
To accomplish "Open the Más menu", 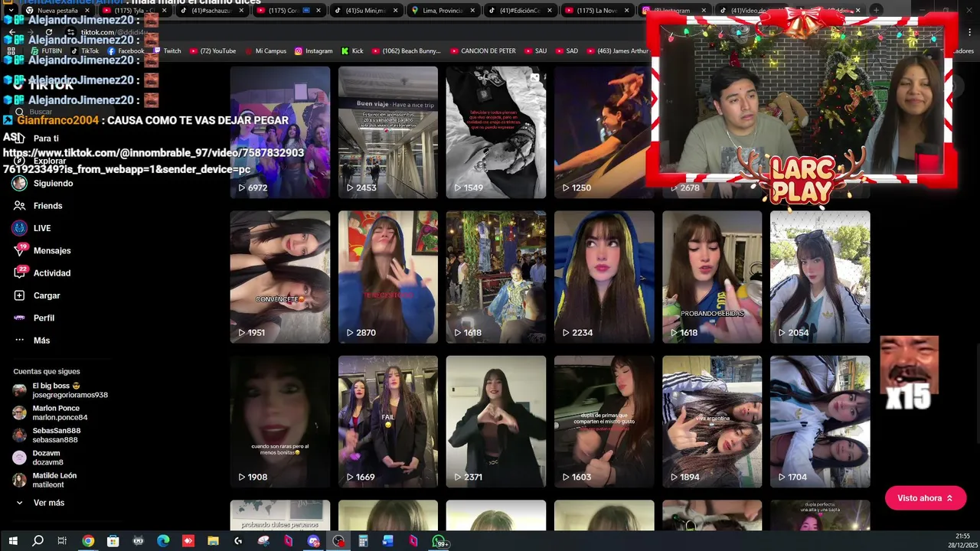I will pos(32,341).
